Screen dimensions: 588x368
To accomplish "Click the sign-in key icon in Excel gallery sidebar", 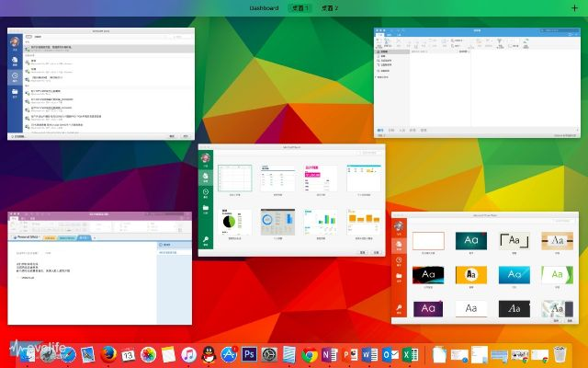I will (x=207, y=242).
